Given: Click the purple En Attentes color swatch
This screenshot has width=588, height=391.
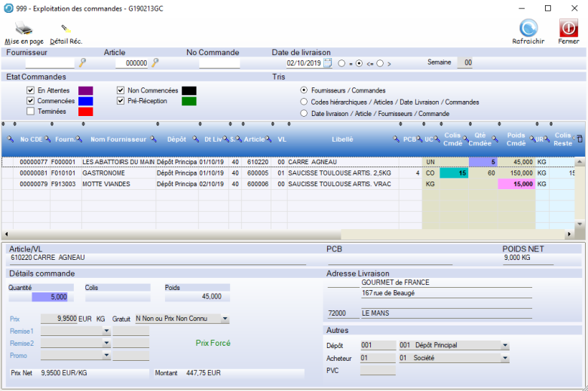Looking at the screenshot, I should click(86, 90).
